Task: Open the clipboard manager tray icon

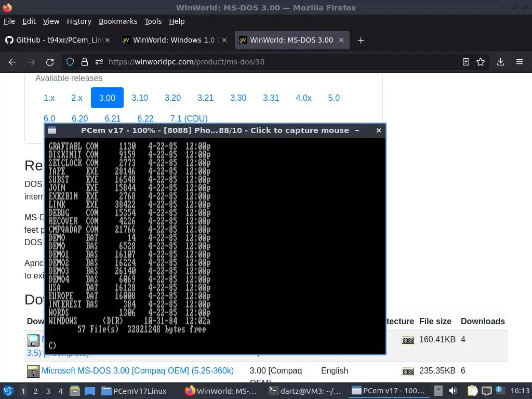Action: (x=472, y=391)
